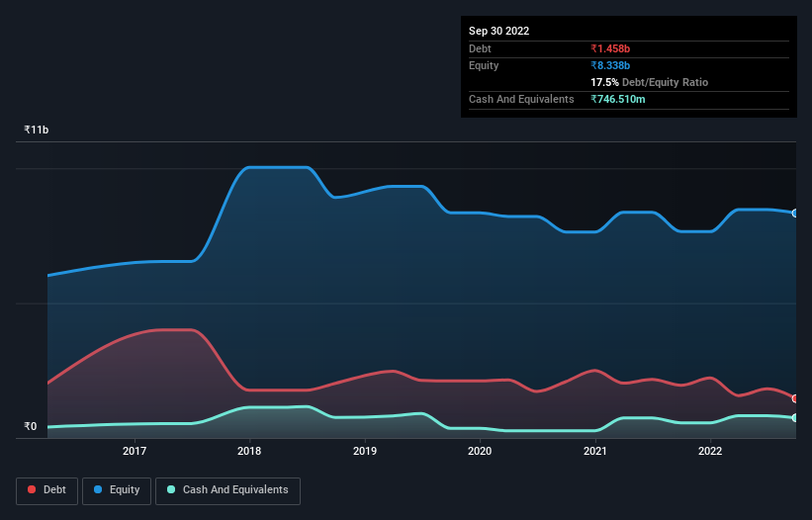Viewport: 812px width, 520px height.
Task: Click the Debt label in the tooltip
Action: [480, 48]
